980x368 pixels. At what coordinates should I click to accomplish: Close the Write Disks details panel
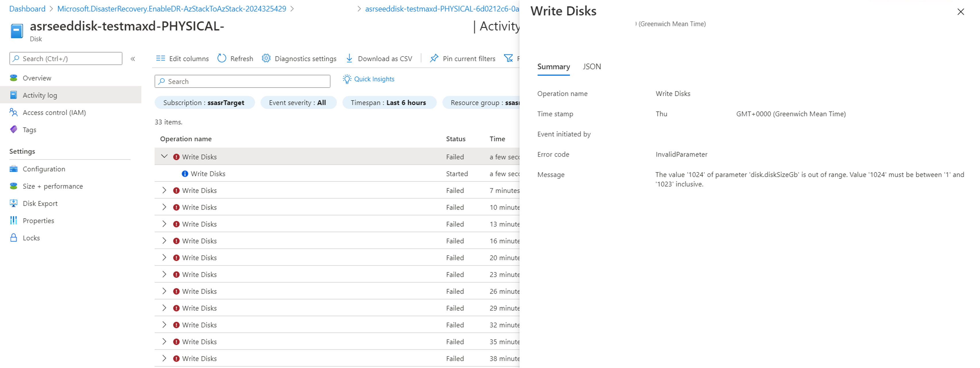(x=960, y=12)
